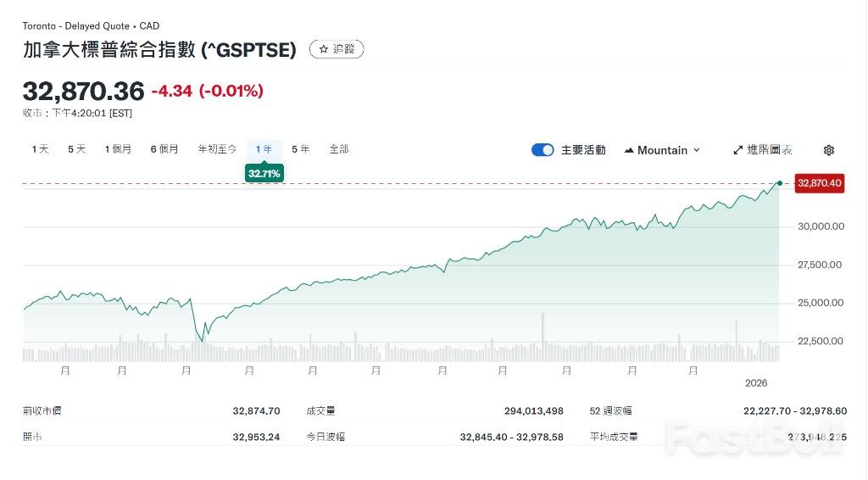The width and height of the screenshot is (868, 480).
Task: Click the Mountain chart type icon
Action: point(629,150)
